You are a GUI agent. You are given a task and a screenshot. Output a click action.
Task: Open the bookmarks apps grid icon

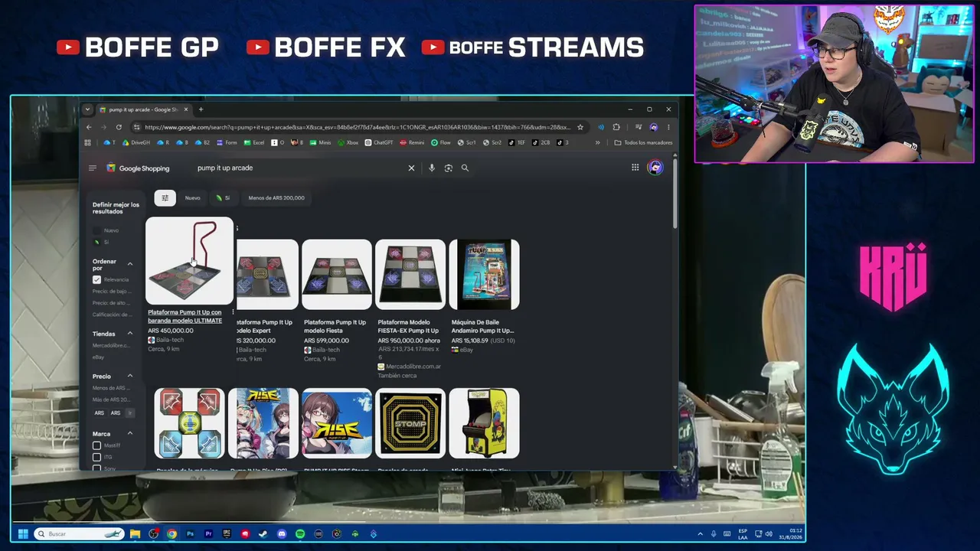click(88, 142)
